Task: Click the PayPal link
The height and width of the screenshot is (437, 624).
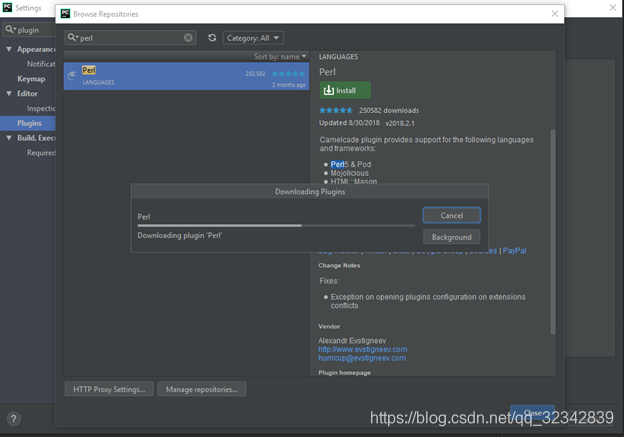Action: [514, 251]
